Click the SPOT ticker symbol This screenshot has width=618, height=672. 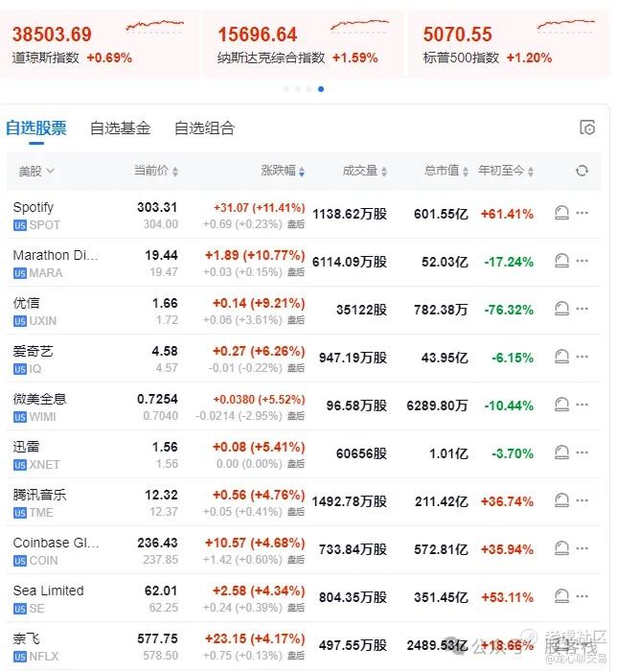click(x=44, y=225)
